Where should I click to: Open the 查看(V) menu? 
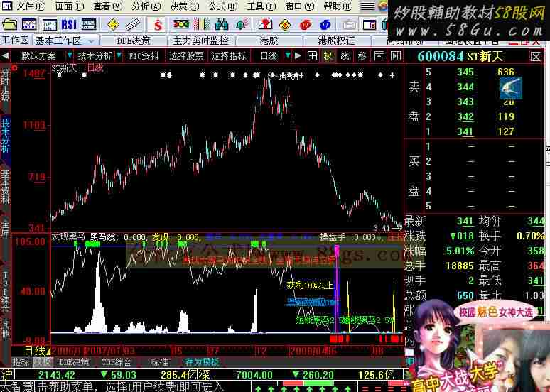(x=108, y=6)
